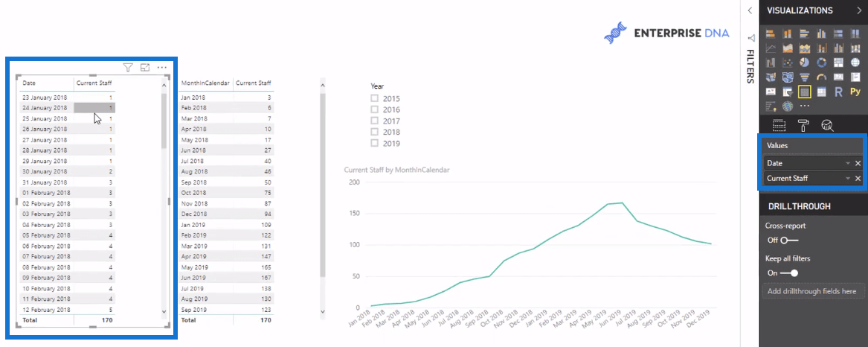This screenshot has width=868, height=347.
Task: Click the down arrow of Date table scrollbar
Action: pyautogui.click(x=164, y=312)
